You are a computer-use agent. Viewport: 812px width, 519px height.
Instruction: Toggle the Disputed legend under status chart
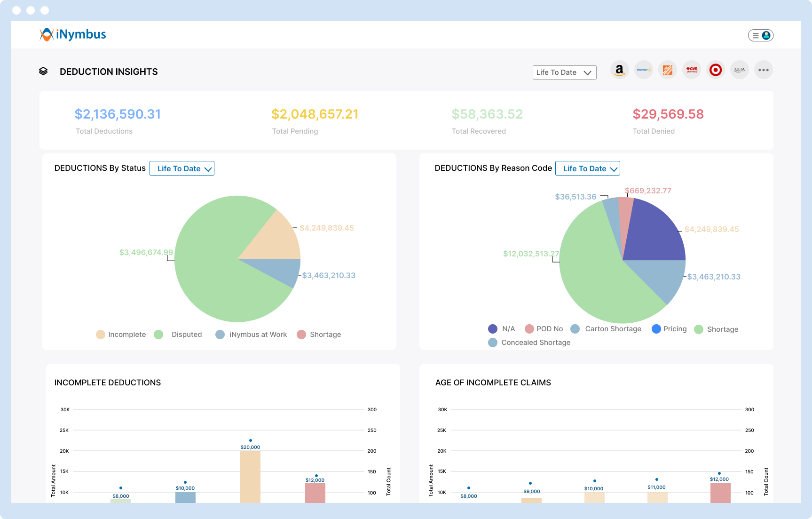pos(179,334)
